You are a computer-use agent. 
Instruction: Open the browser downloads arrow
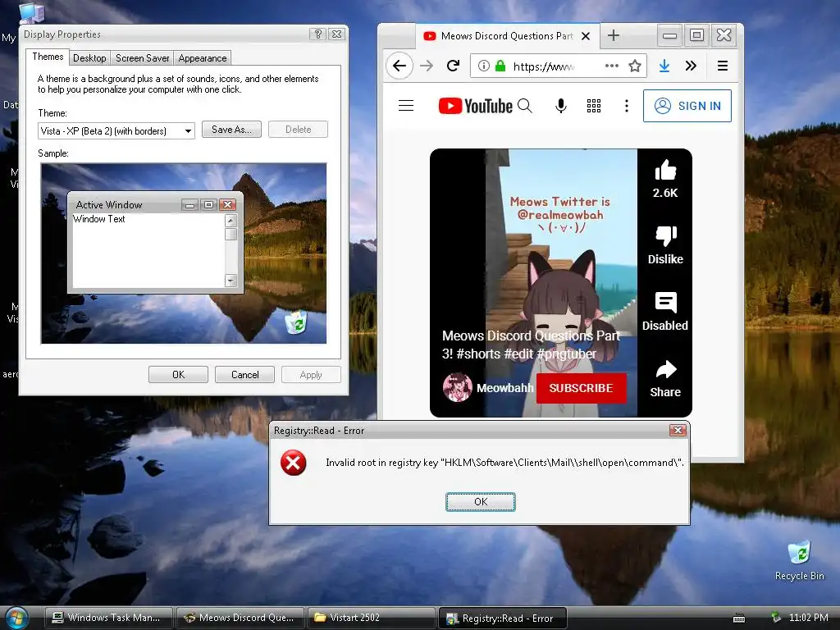pos(664,66)
